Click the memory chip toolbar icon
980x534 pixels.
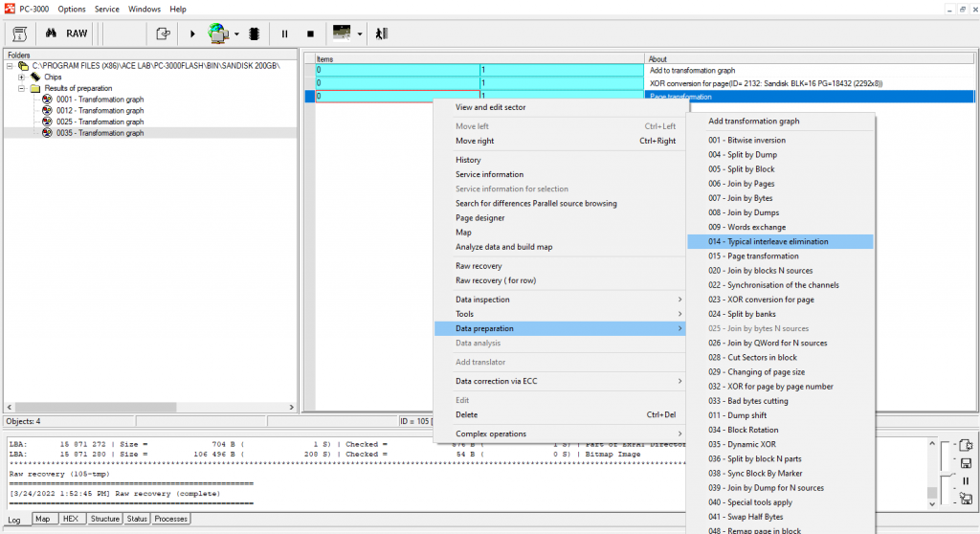tap(255, 33)
